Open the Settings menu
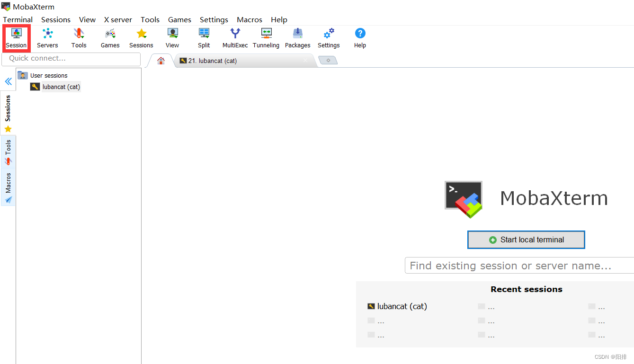Image resolution: width=634 pixels, height=364 pixels. click(214, 19)
